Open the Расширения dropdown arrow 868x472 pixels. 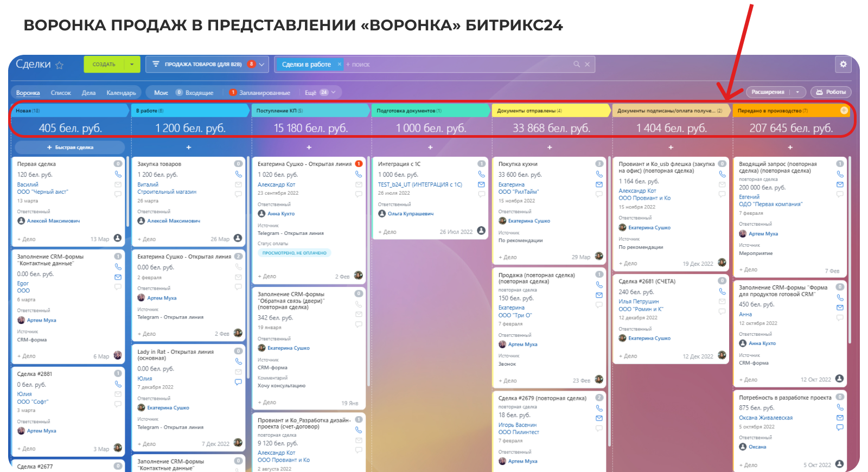click(x=797, y=92)
